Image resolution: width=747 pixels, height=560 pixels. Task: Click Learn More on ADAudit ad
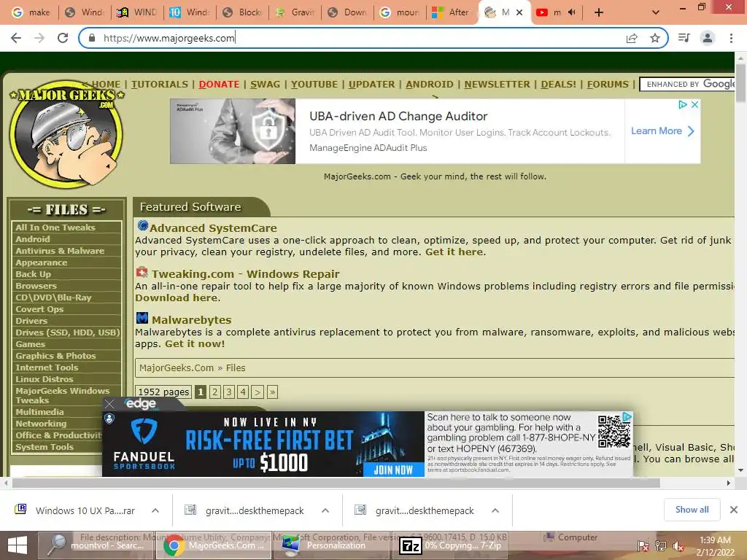click(662, 131)
